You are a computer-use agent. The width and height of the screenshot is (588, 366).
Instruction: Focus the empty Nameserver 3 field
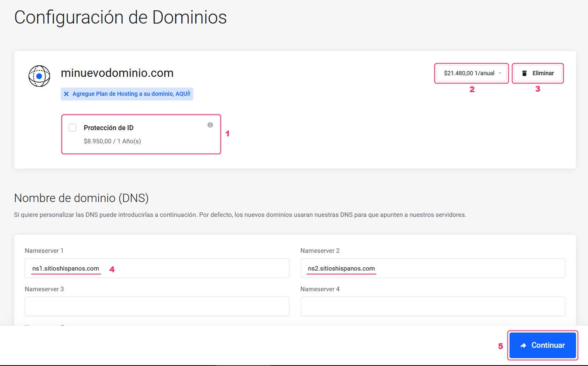157,307
